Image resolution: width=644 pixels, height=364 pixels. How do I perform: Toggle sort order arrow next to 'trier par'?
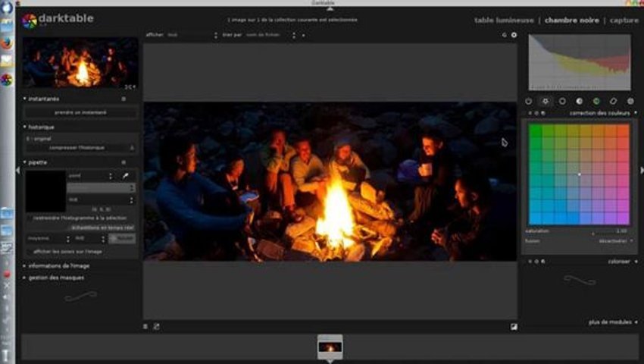pyautogui.click(x=304, y=36)
